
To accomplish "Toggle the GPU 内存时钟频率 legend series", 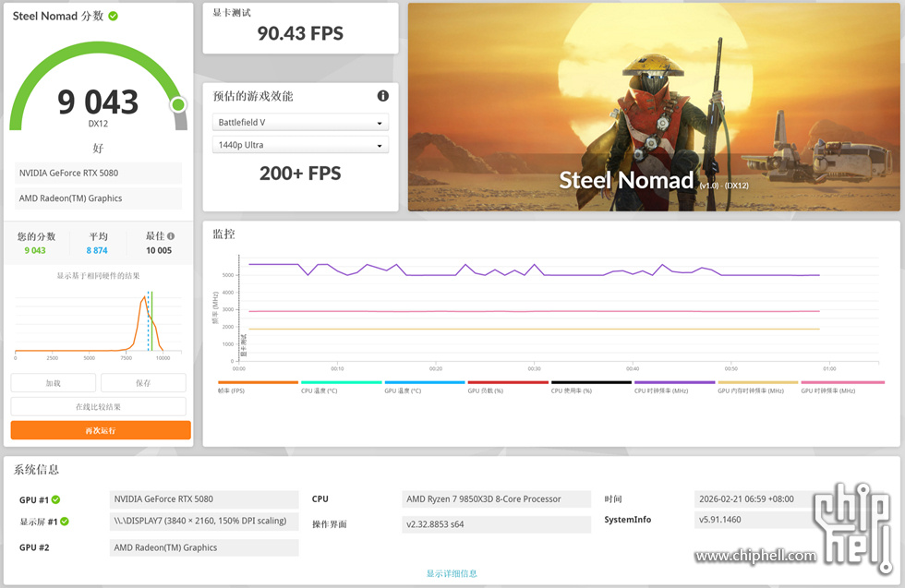I will 757,387.
